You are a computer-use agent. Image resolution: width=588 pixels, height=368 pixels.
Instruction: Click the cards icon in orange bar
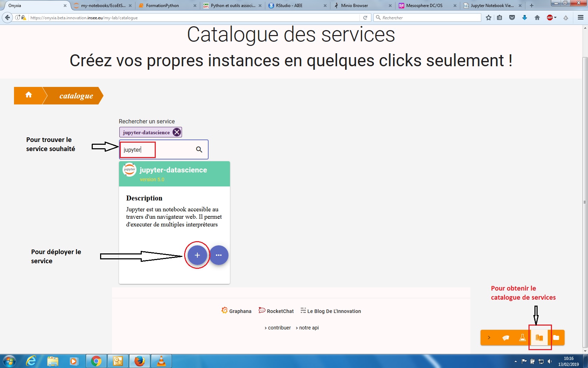[506, 338]
